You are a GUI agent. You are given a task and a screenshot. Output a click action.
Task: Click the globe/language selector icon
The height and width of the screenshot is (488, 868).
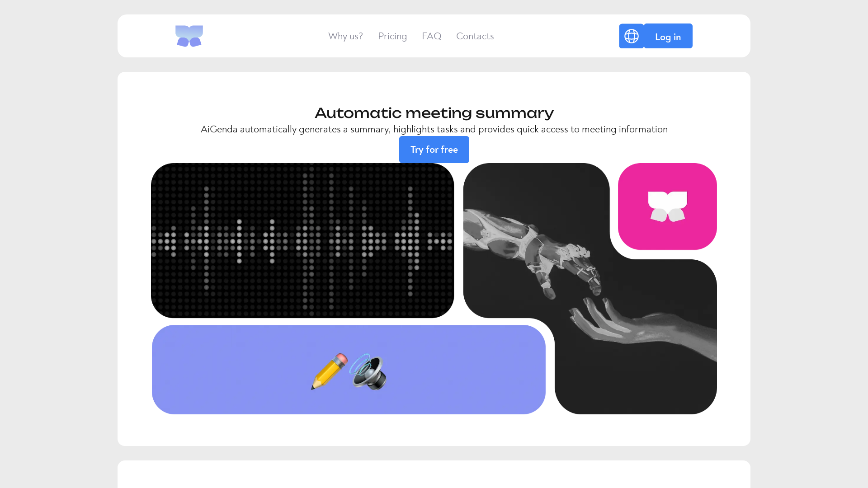[x=631, y=36]
